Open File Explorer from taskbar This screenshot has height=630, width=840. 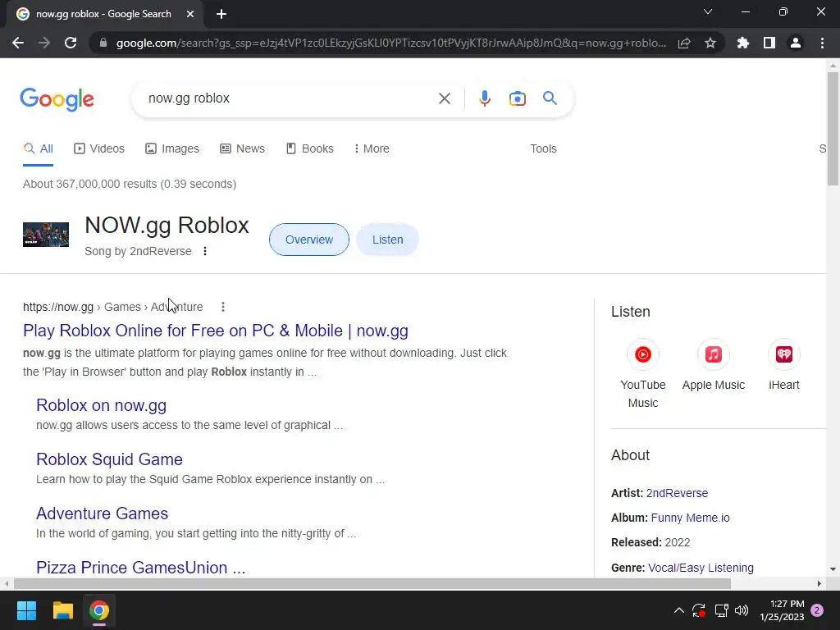point(62,610)
